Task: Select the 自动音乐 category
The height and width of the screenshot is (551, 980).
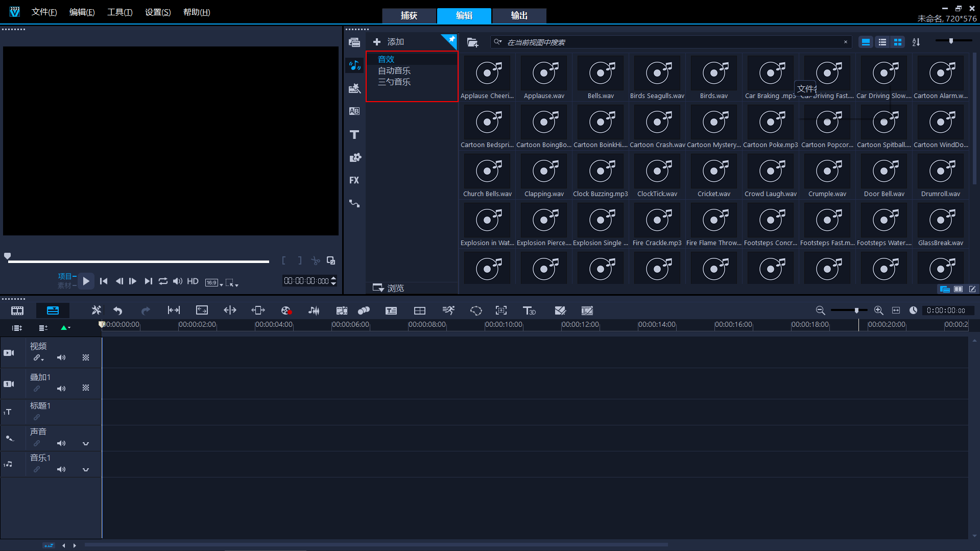Action: tap(394, 70)
